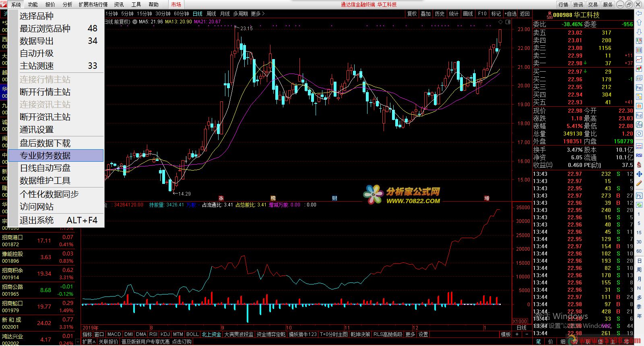The width and height of the screenshot is (644, 346).
Task: Toggle 叠加 overlay button in chart toolbar
Action: click(x=426, y=14)
